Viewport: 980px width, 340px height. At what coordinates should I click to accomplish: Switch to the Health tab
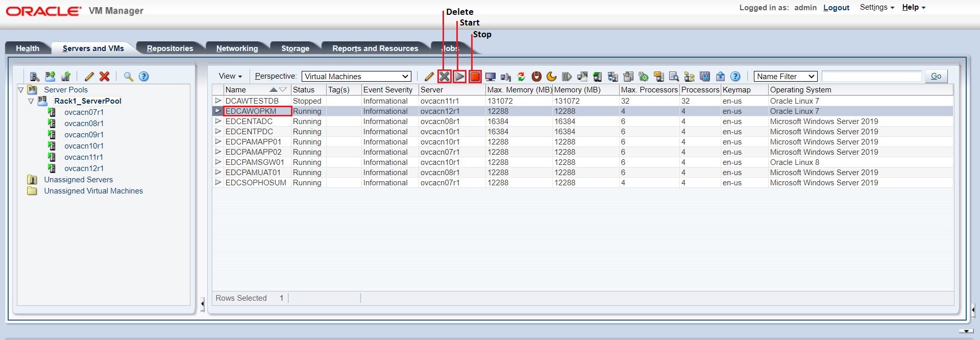(x=28, y=48)
